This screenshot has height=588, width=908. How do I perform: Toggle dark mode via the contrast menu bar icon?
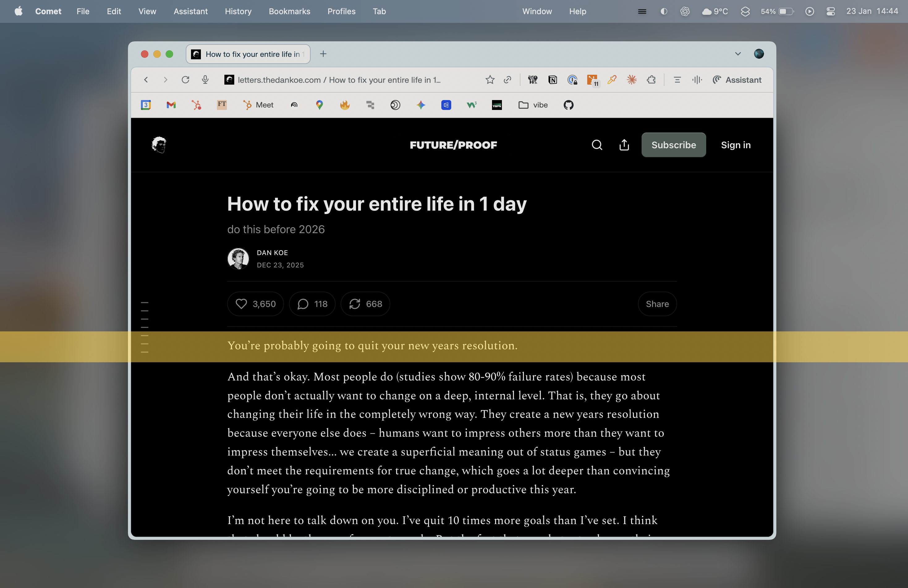(664, 11)
